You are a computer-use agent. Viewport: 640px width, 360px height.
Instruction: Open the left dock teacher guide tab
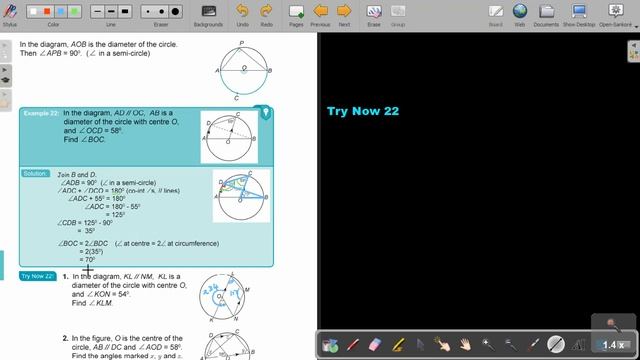[5, 76]
